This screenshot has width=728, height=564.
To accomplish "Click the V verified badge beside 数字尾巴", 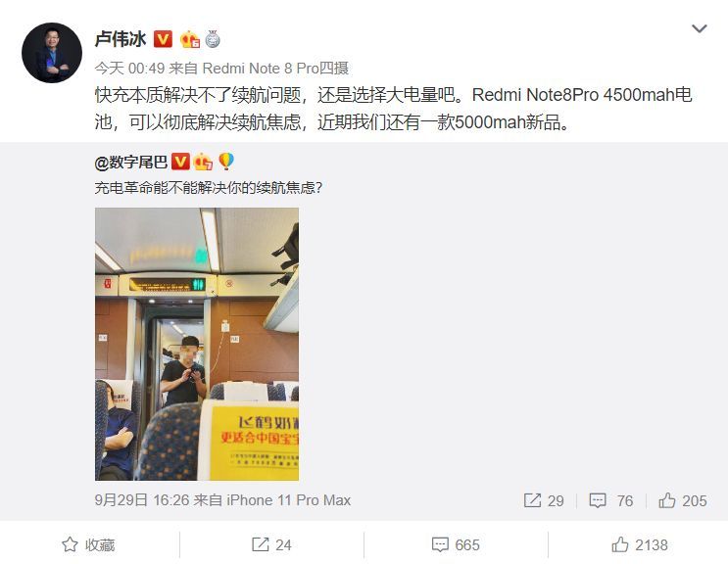I will point(180,162).
